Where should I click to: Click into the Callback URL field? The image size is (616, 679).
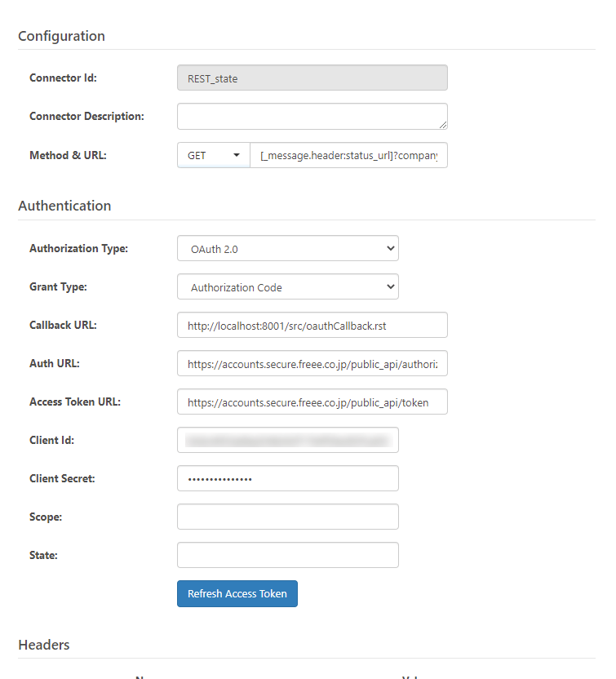click(312, 325)
